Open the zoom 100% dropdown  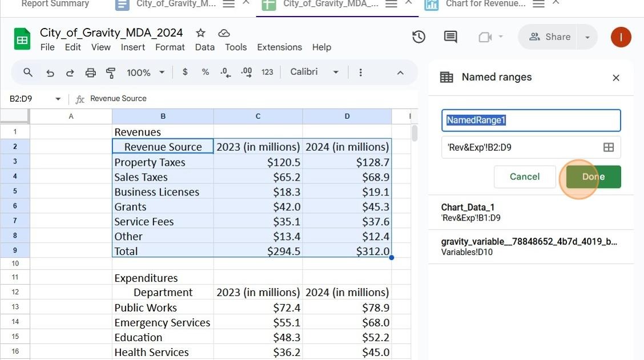146,73
